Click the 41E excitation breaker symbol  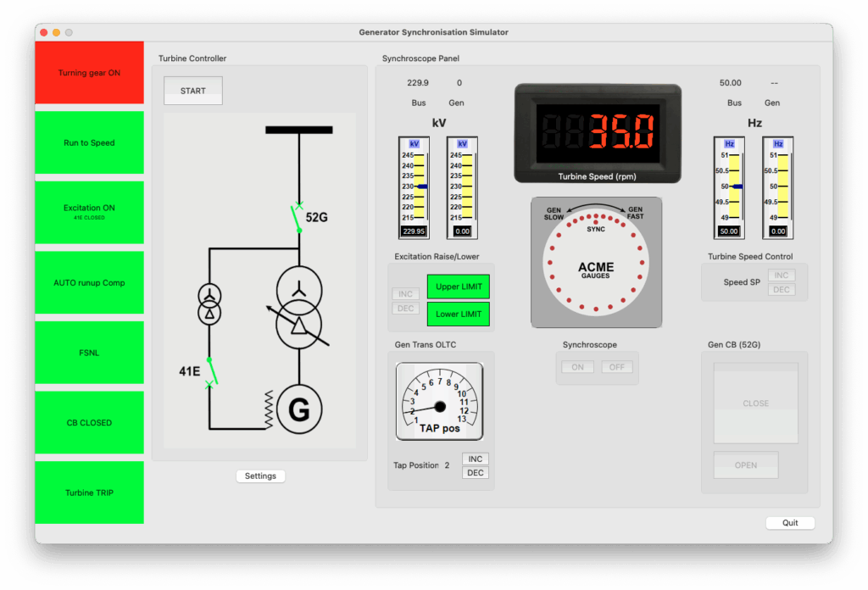tap(209, 372)
